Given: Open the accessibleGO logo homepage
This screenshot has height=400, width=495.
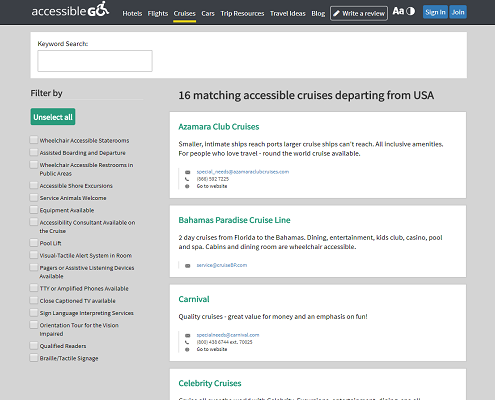Looking at the screenshot, I should (x=70, y=10).
